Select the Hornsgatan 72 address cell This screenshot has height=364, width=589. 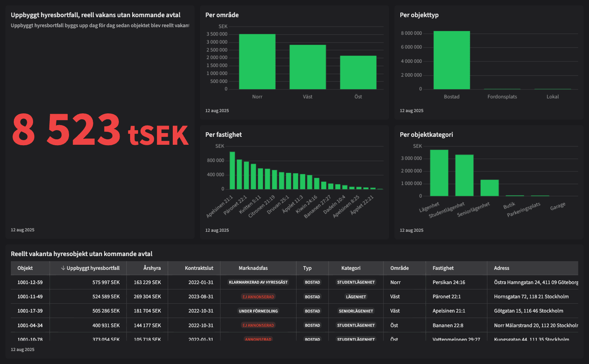(531, 297)
